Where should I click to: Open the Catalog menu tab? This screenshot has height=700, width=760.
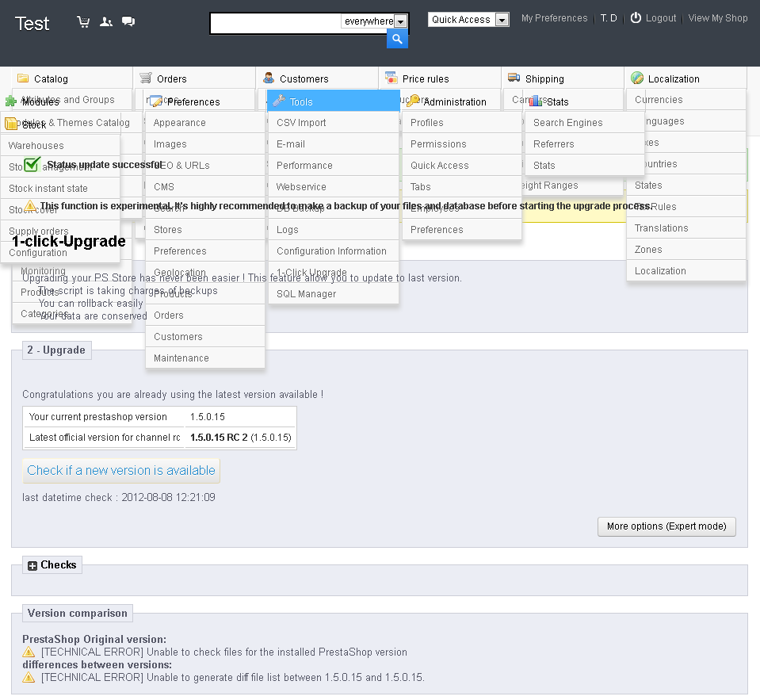click(x=72, y=78)
